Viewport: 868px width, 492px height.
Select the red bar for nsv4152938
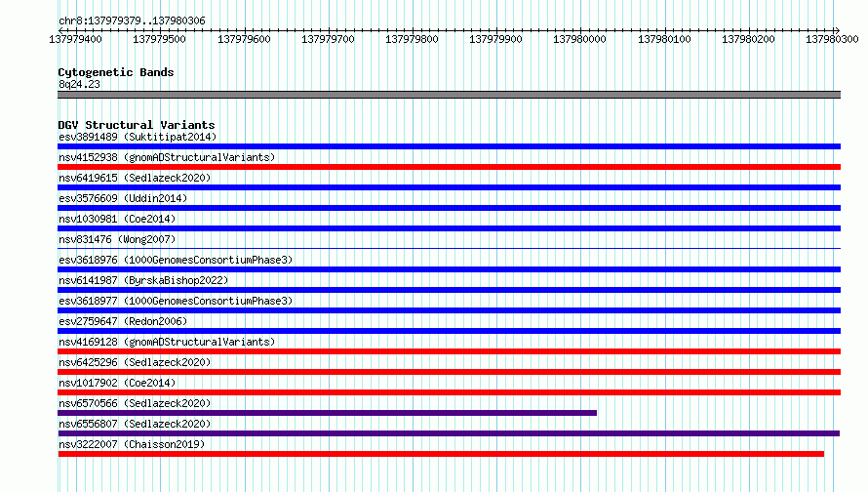tap(449, 167)
